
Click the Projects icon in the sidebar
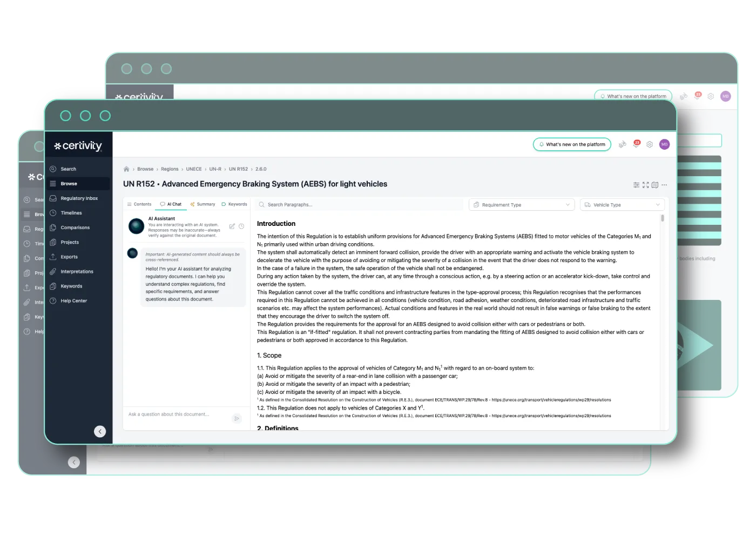point(53,242)
